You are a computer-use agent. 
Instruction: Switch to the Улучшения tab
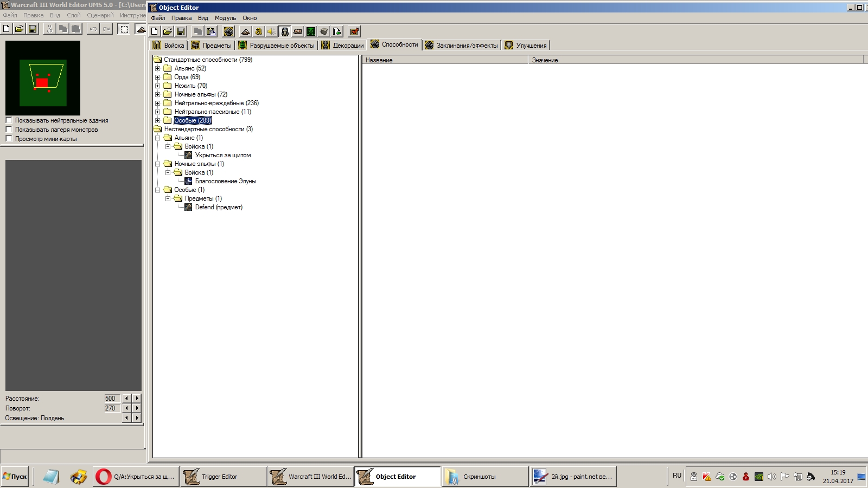[x=526, y=46]
